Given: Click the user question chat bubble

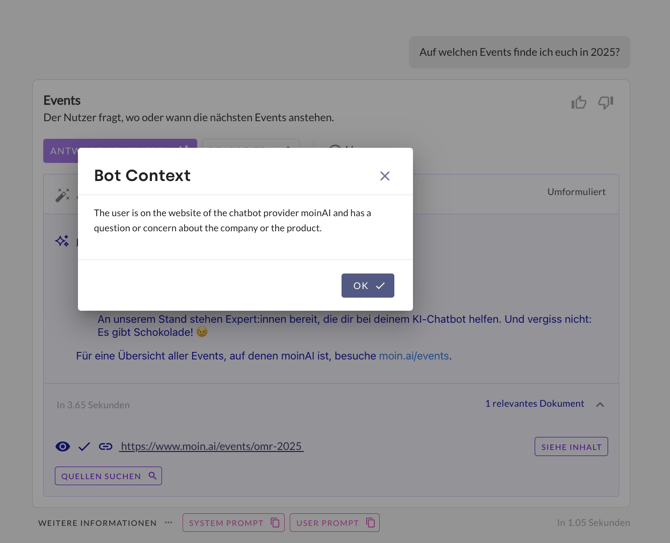Looking at the screenshot, I should click(519, 52).
